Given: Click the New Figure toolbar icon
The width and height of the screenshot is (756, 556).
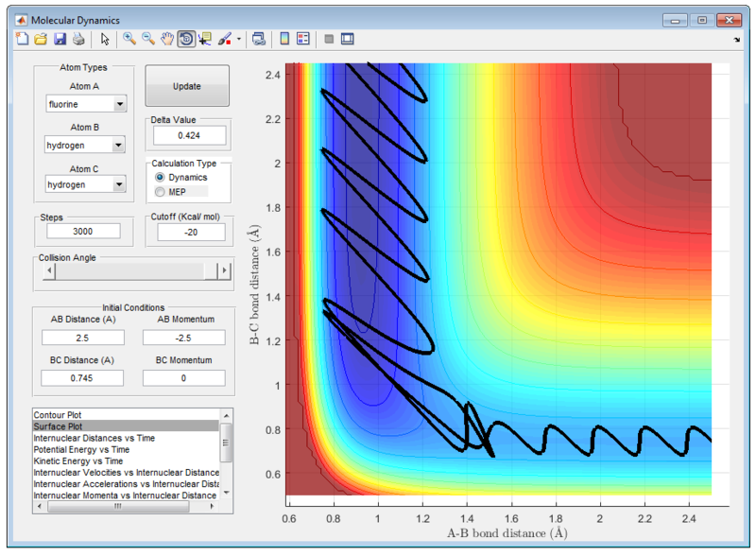Looking at the screenshot, I should (x=23, y=39).
